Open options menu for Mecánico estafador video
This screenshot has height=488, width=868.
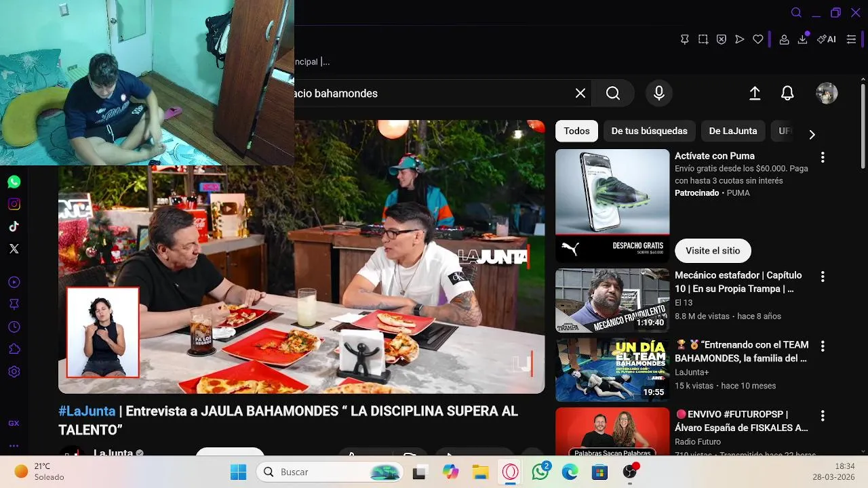point(823,277)
